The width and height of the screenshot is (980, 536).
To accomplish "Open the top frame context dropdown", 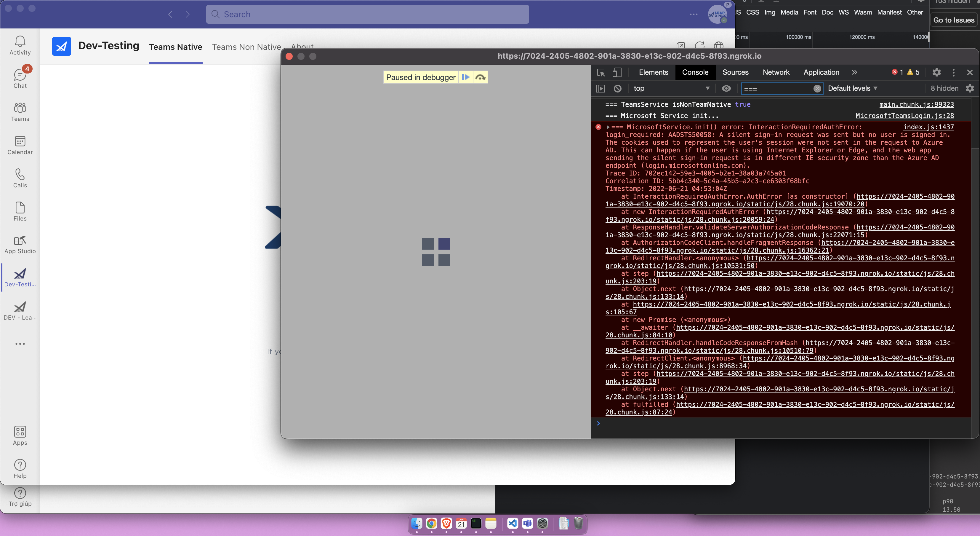I will coord(672,88).
